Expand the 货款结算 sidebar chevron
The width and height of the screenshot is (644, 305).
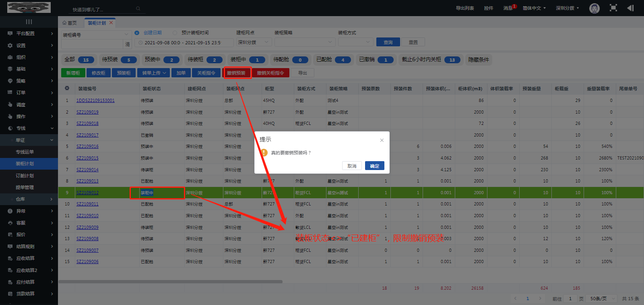coord(52,294)
